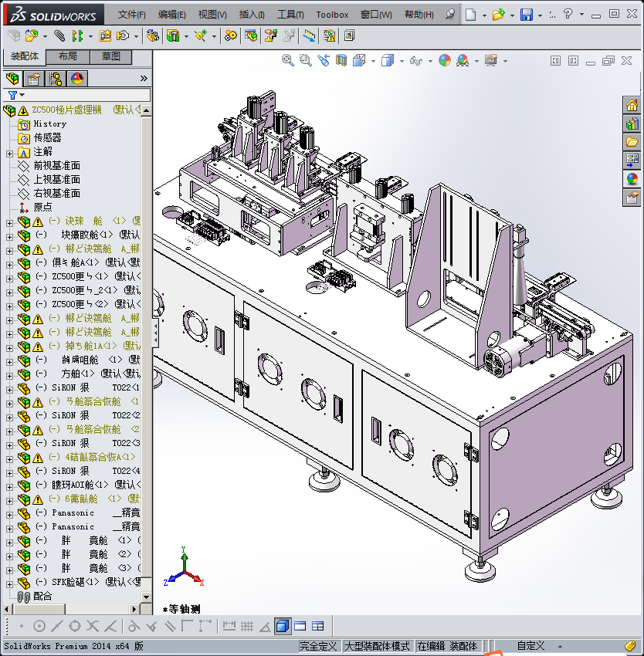
Task: Open Appearances color ball in task pane
Action: click(632, 178)
